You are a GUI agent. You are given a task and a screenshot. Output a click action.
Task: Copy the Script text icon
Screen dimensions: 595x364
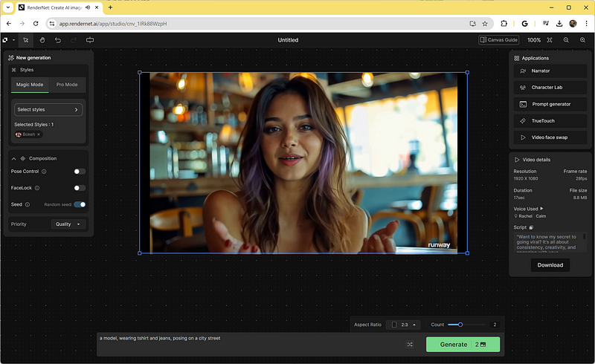click(531, 227)
